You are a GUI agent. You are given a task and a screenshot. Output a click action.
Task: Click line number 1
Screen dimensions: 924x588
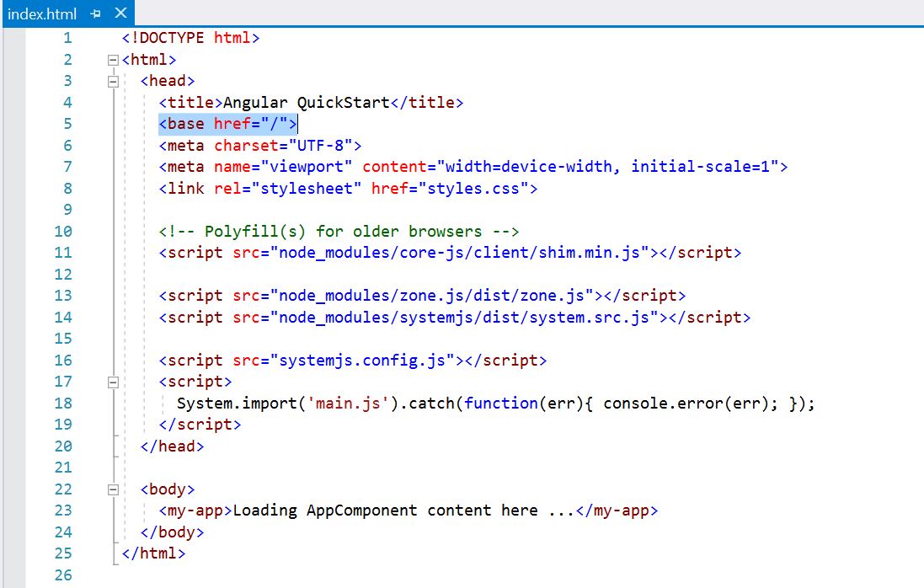click(67, 38)
